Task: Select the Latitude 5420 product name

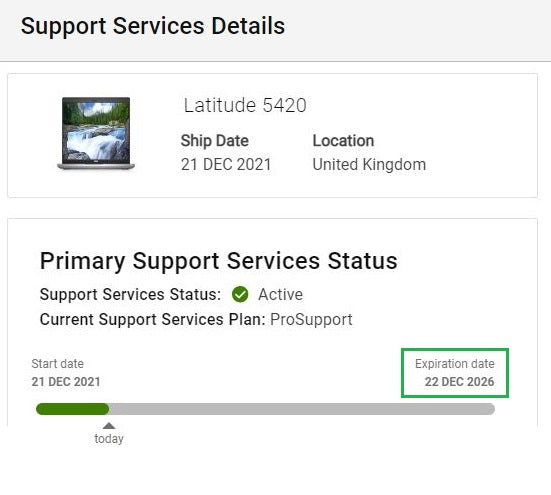Action: click(x=245, y=105)
